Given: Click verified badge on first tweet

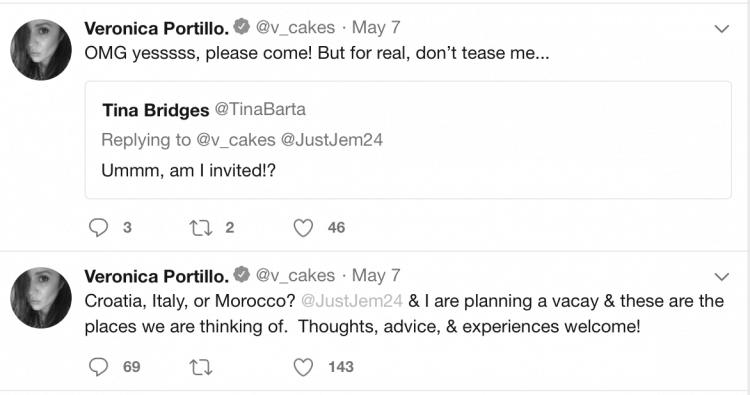Looking at the screenshot, I should (x=242, y=27).
